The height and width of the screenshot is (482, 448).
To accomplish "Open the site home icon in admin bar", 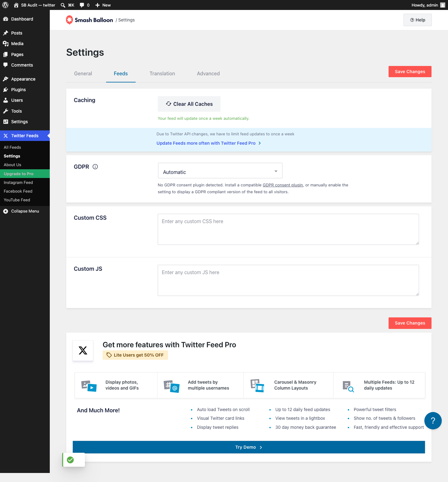I will 16,5.
